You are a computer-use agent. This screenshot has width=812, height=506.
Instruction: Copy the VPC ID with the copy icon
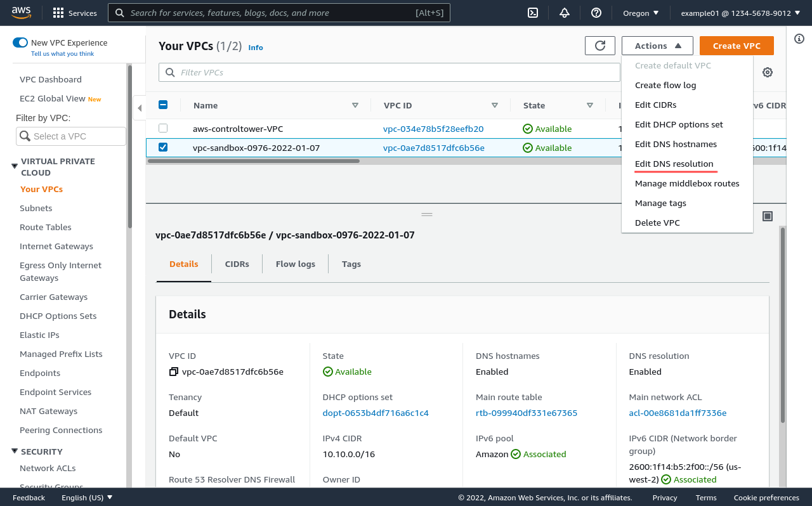click(174, 372)
